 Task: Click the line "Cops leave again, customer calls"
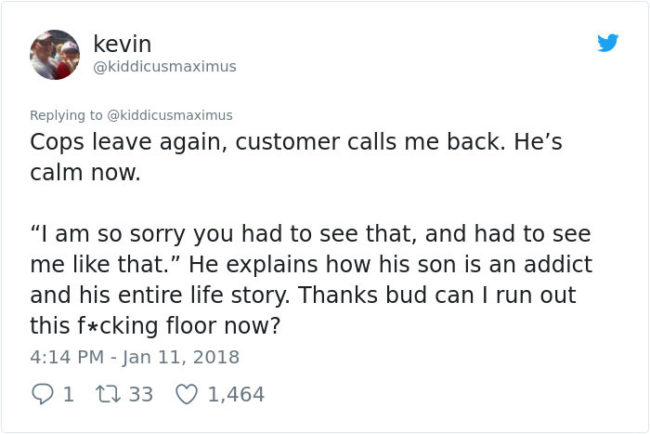pyautogui.click(x=270, y=142)
